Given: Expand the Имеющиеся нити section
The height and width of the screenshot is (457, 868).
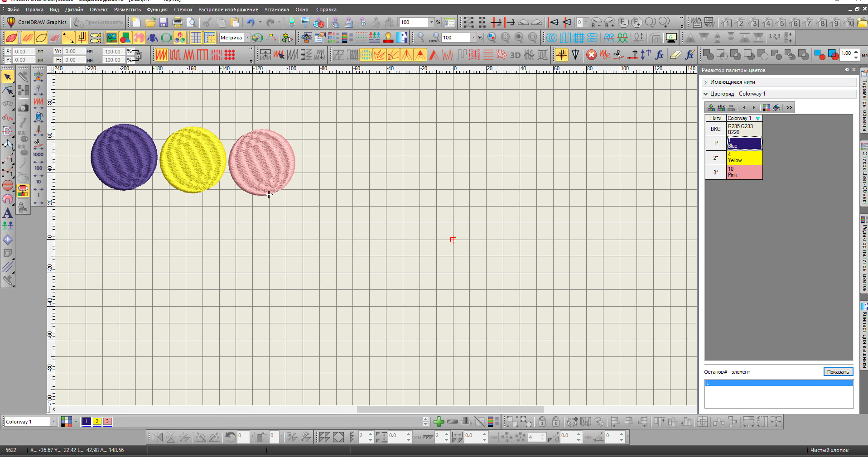Looking at the screenshot, I should [x=706, y=82].
